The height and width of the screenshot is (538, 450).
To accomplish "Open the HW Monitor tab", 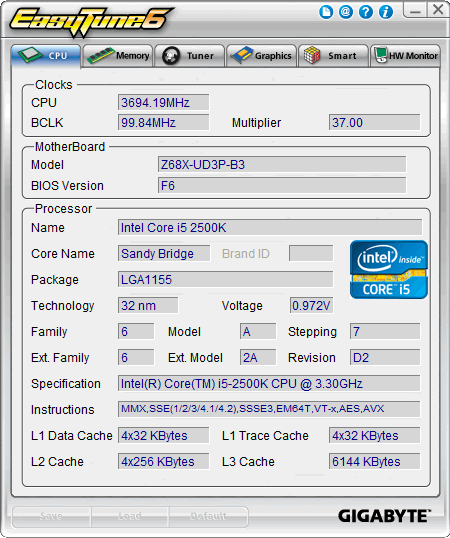I will point(405,56).
